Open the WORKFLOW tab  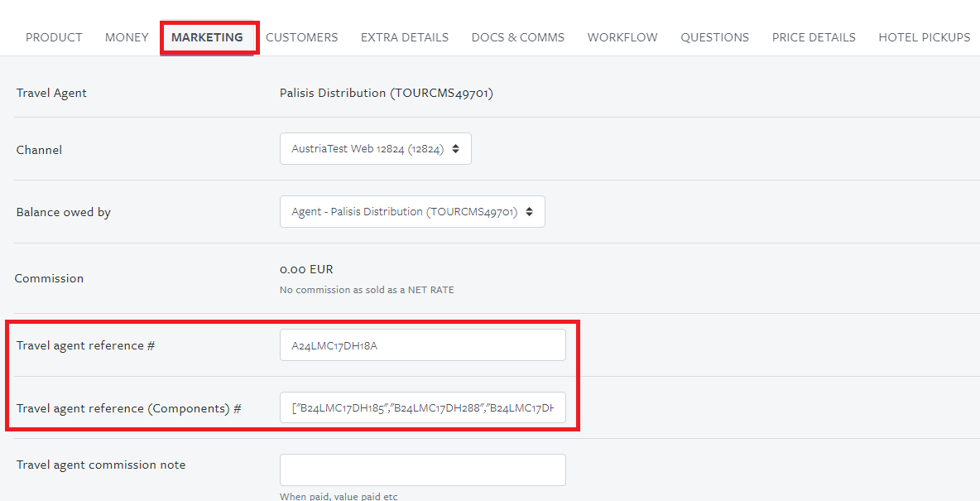pos(622,37)
